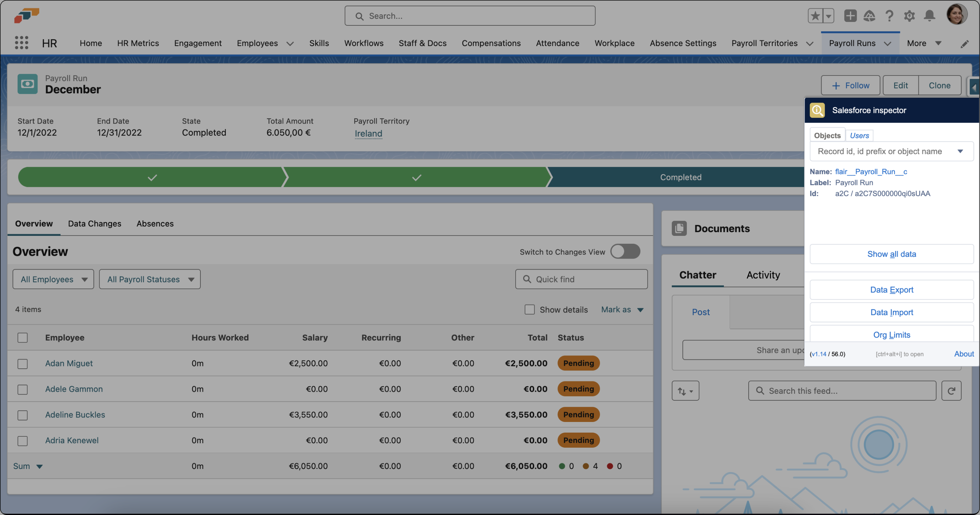Toggle Switch to Changes View
The image size is (980, 515).
pyautogui.click(x=625, y=251)
